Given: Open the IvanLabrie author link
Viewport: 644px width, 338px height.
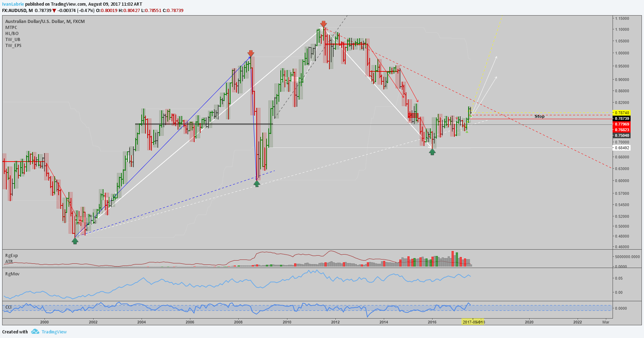Looking at the screenshot, I should [13, 4].
